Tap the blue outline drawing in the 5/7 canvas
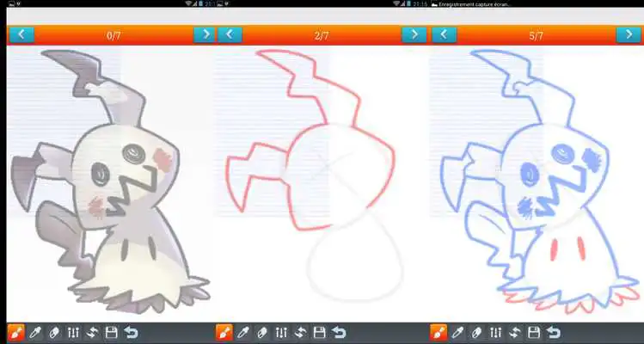This screenshot has height=344, width=644. point(539,181)
